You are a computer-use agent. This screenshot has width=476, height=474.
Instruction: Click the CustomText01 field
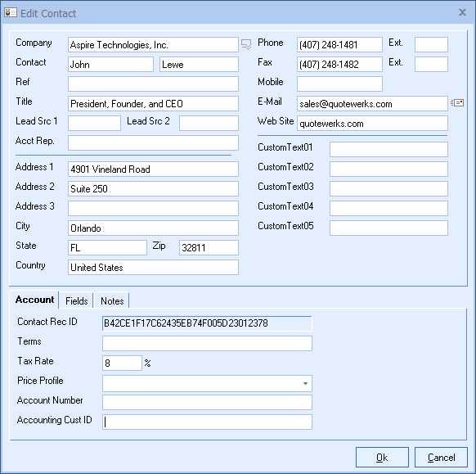(388, 149)
